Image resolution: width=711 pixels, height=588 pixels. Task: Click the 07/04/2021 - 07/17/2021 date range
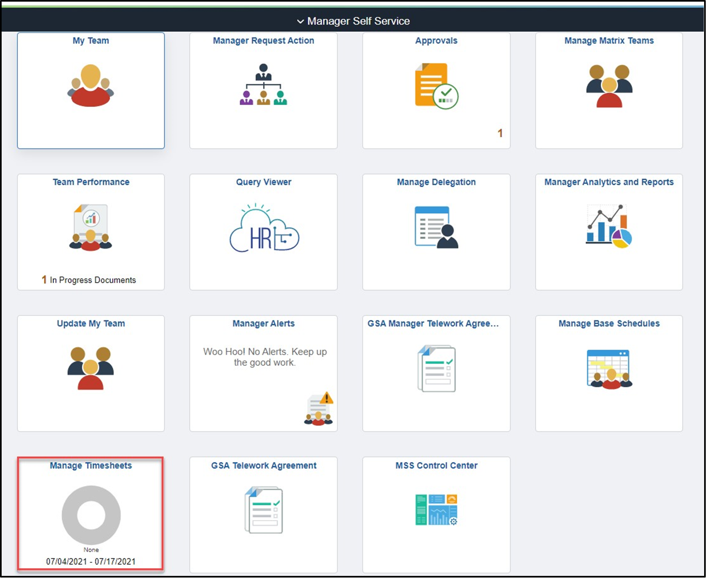[90, 561]
